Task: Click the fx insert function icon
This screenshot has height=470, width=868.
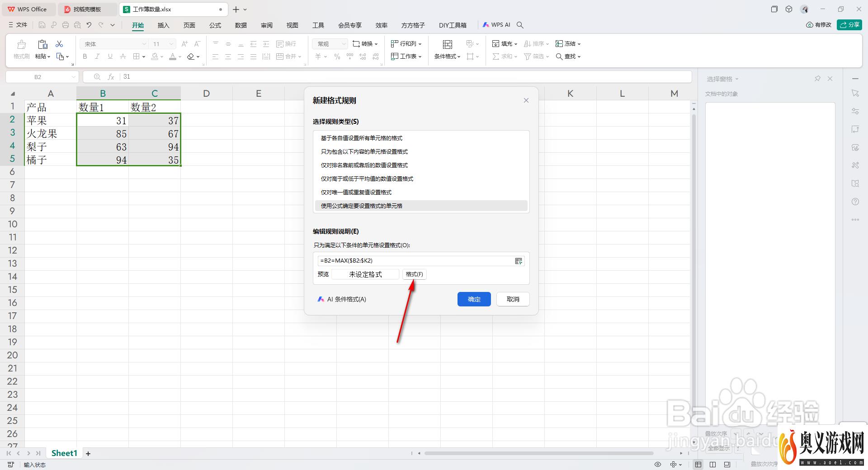Action: point(111,77)
